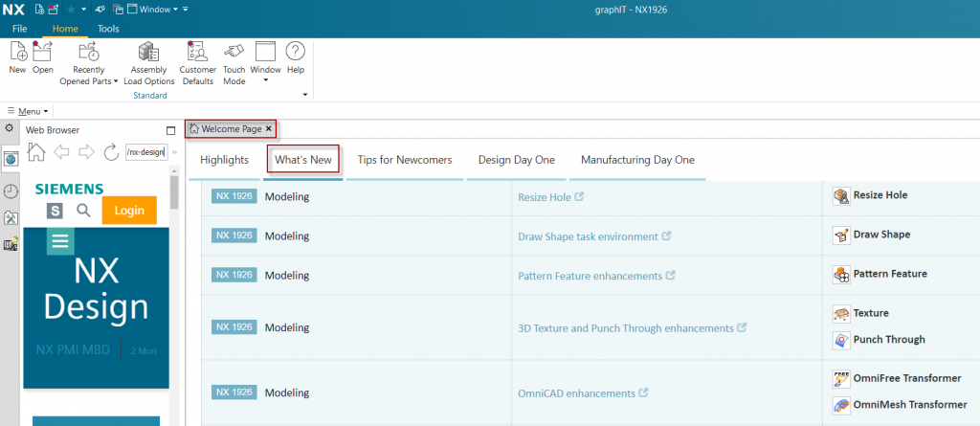Image resolution: width=980 pixels, height=426 pixels.
Task: Expand Recently Opened Parts dropdown
Action: [89, 81]
